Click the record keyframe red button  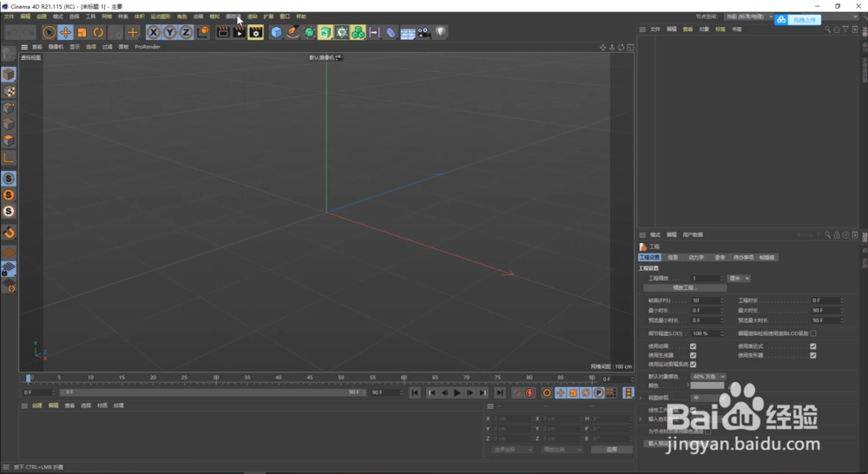click(x=517, y=392)
